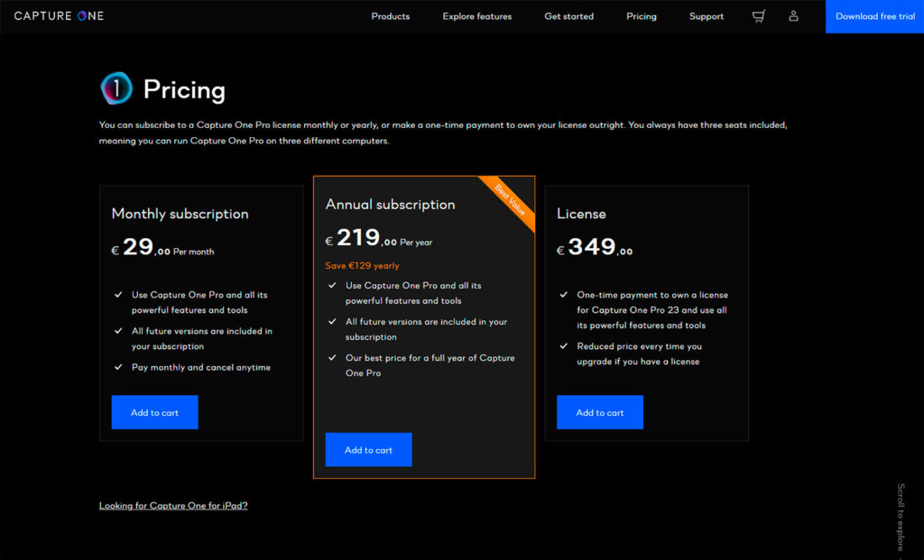Go to Get started
This screenshot has height=560, width=924.
pyautogui.click(x=568, y=16)
